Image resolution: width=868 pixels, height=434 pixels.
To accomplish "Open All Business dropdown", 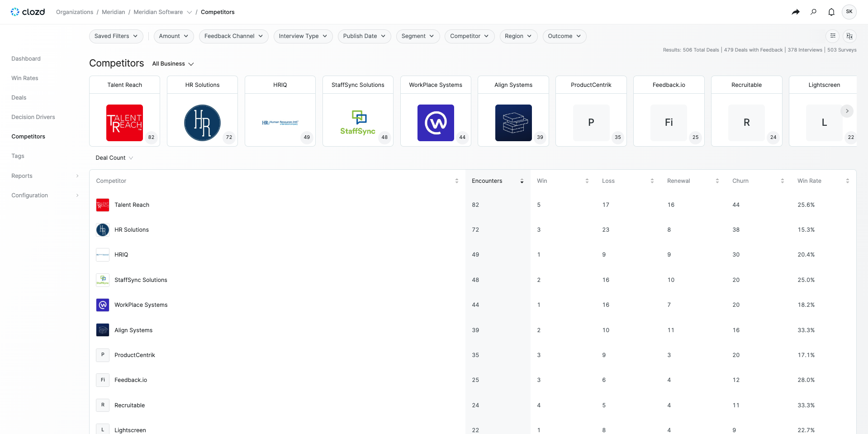I will (x=173, y=64).
